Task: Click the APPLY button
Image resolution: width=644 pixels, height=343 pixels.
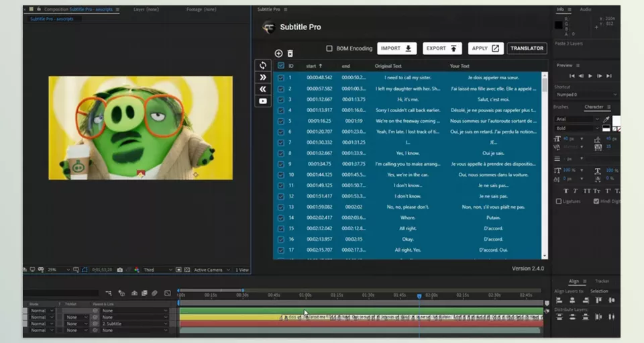Action: (x=486, y=48)
